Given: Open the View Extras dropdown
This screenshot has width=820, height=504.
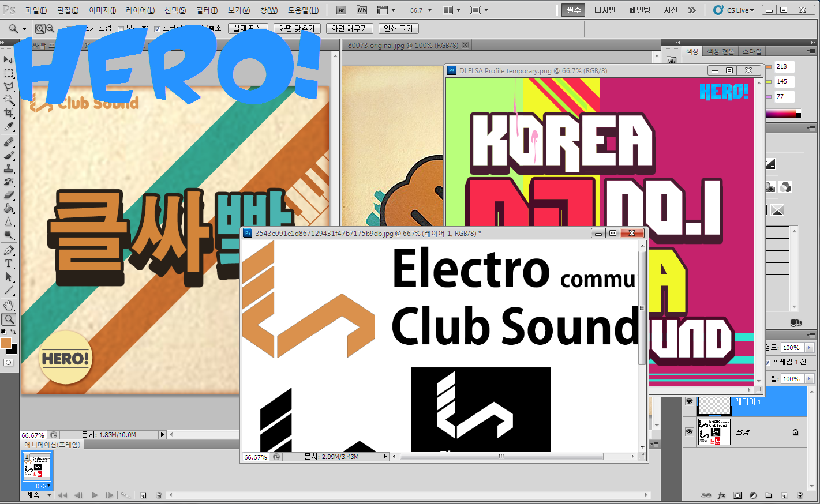Looking at the screenshot, I should (x=386, y=10).
